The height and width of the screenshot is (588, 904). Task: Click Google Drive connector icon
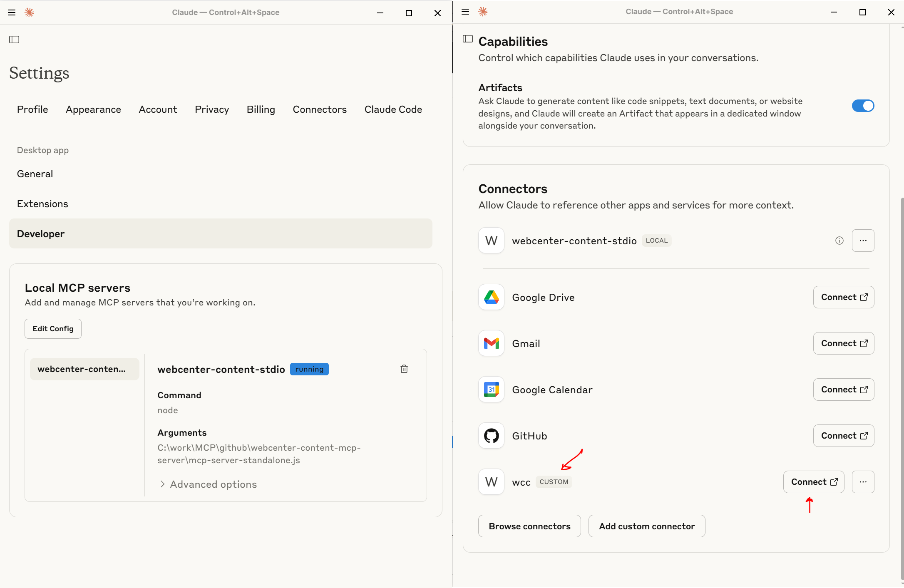tap(491, 297)
